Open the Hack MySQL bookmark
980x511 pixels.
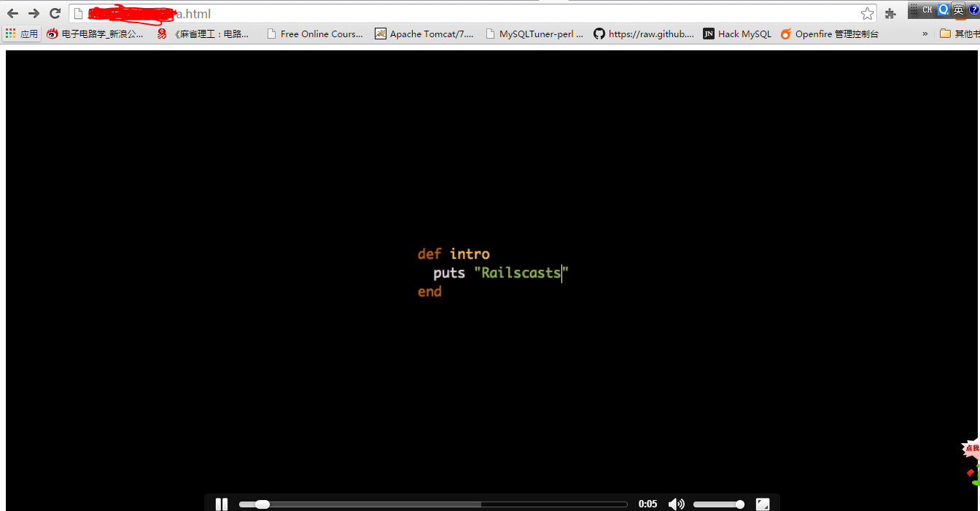tap(737, 33)
